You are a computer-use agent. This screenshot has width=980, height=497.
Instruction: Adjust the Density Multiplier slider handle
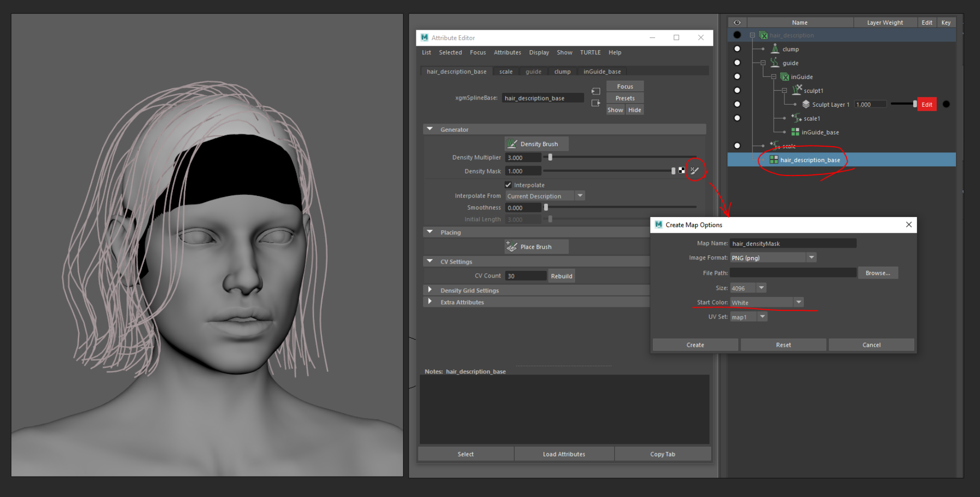(x=550, y=157)
